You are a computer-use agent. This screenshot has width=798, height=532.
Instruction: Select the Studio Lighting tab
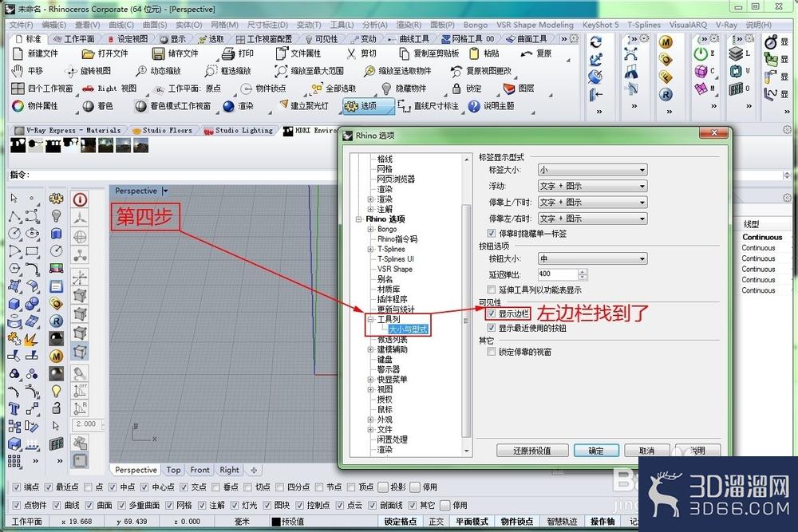click(239, 131)
